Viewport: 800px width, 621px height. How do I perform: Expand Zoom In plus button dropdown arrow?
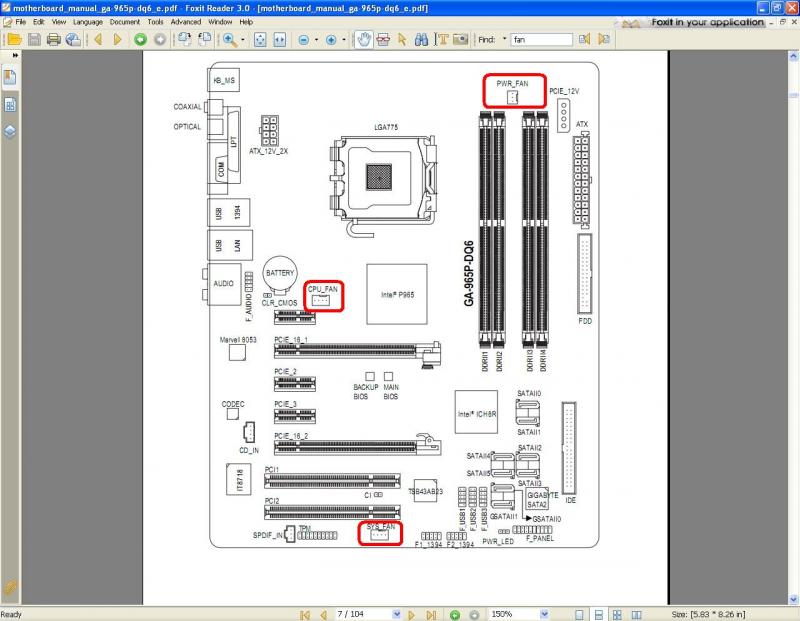point(344,39)
